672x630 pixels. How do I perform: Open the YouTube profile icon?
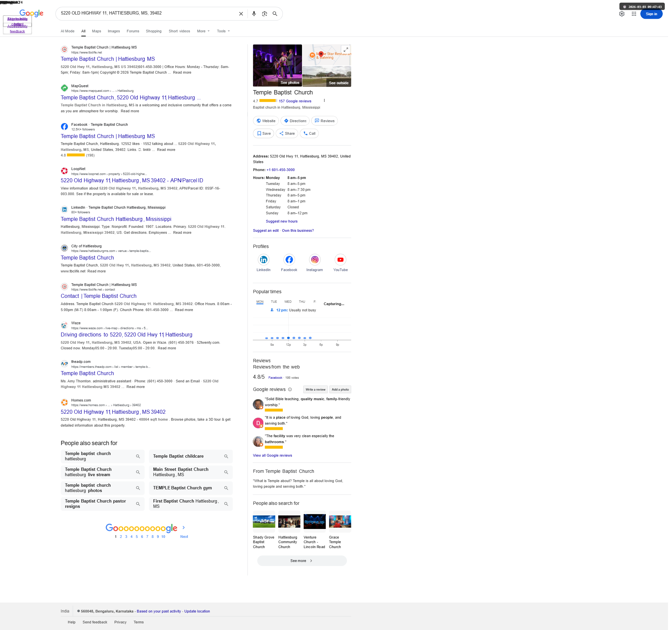[342, 261]
